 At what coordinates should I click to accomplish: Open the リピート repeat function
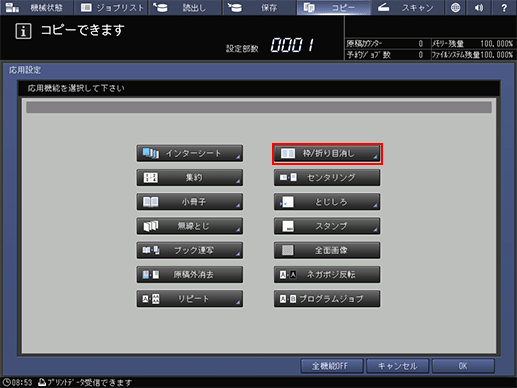pos(189,299)
